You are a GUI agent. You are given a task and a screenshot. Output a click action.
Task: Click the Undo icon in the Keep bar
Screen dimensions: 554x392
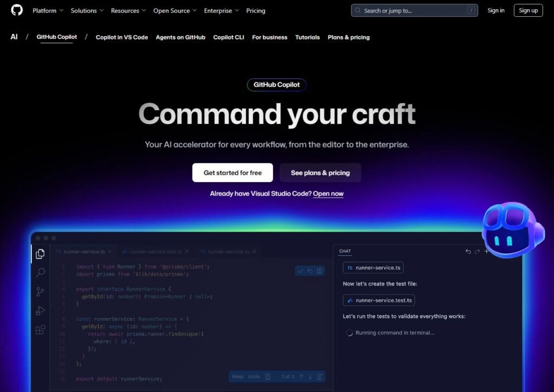(x=254, y=376)
